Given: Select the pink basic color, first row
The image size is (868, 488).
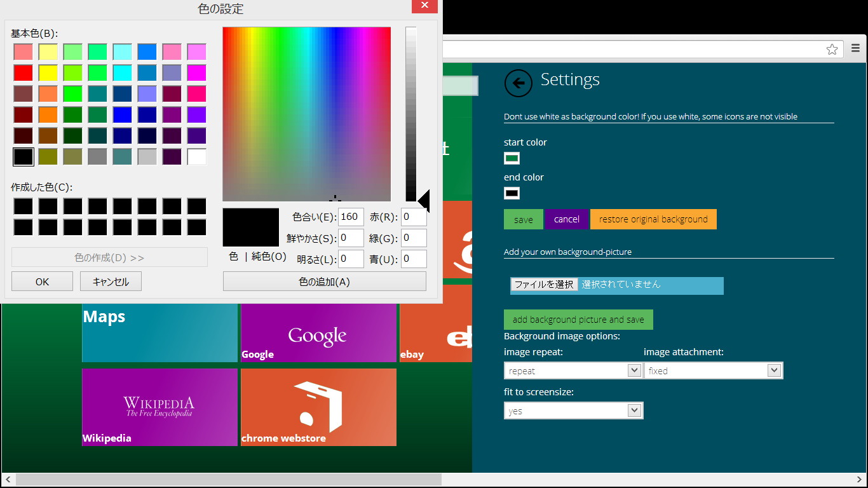Looking at the screenshot, I should tap(172, 52).
